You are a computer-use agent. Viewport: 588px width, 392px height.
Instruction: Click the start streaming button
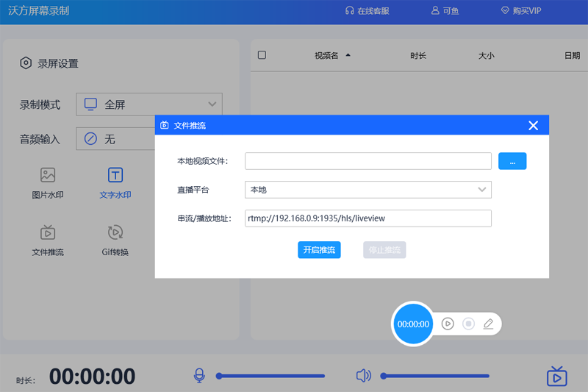pyautogui.click(x=319, y=250)
